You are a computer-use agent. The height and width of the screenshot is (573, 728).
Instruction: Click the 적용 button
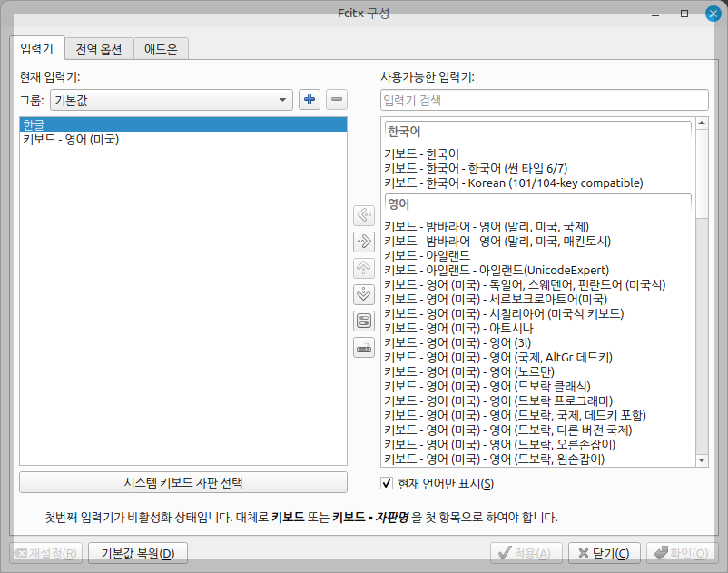point(526,553)
